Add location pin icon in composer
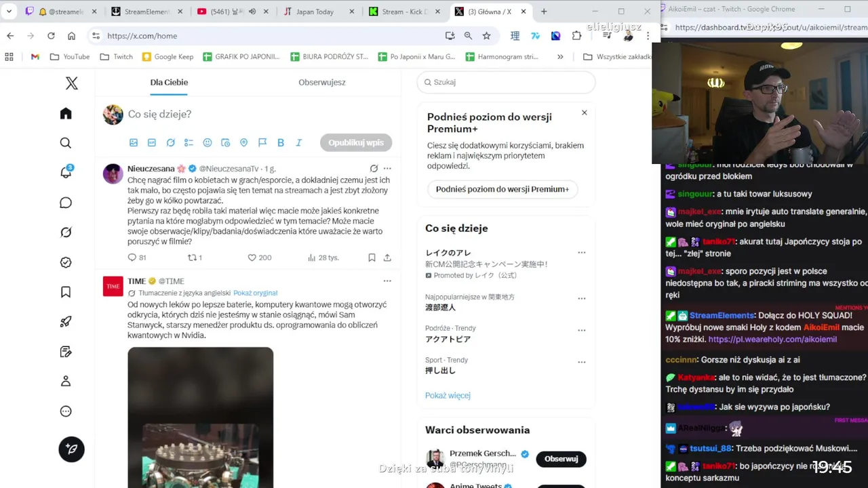 [244, 143]
